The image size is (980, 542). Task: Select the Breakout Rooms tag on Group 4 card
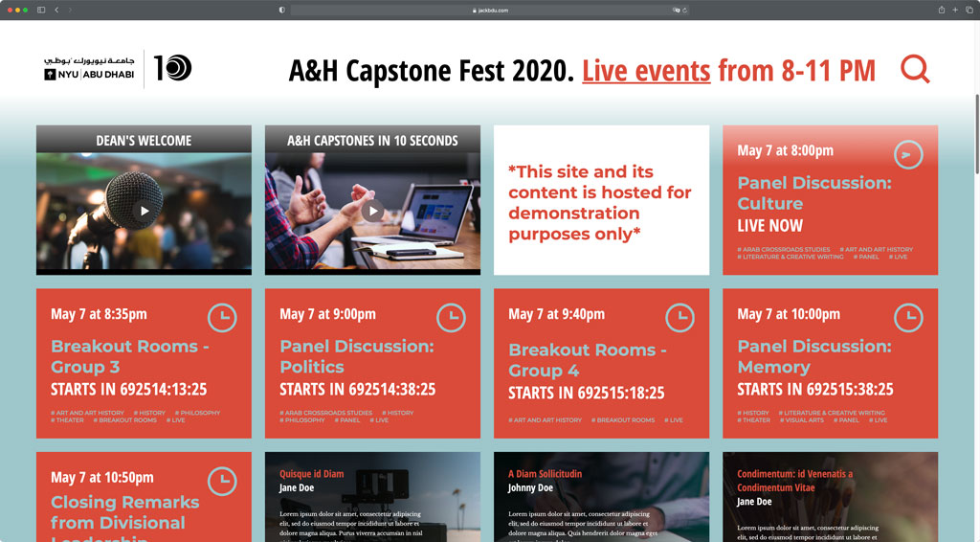(623, 420)
